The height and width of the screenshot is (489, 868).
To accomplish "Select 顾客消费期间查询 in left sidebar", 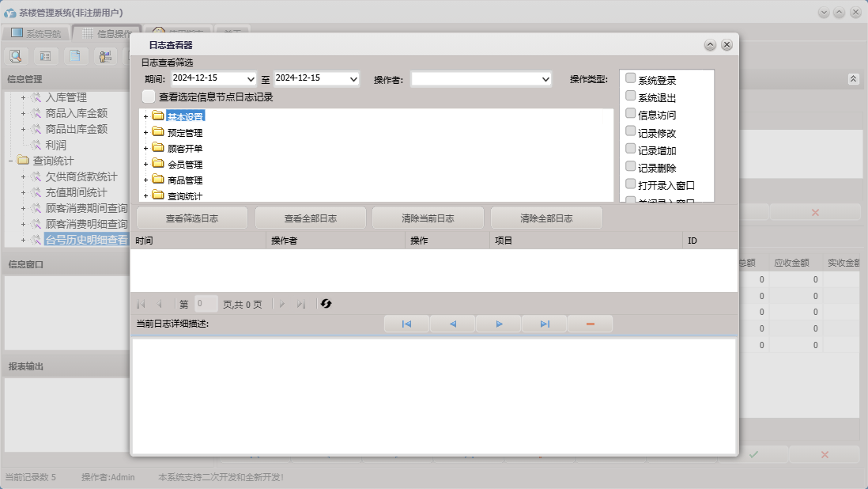I will (86, 208).
